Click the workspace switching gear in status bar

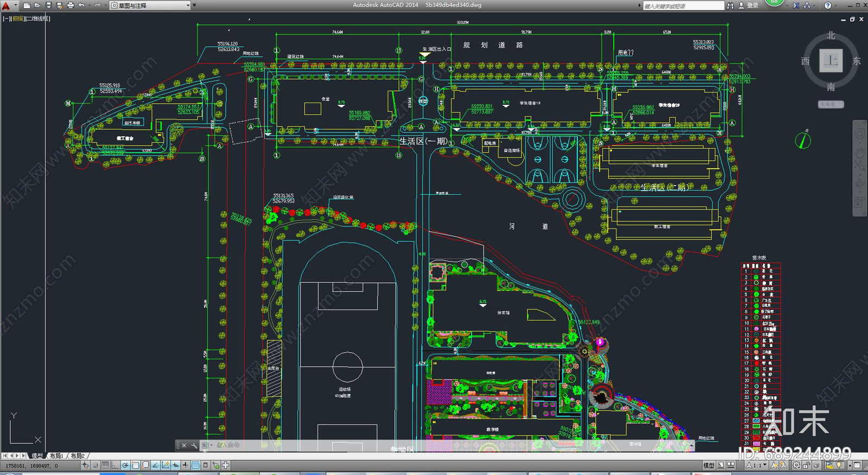click(x=796, y=465)
